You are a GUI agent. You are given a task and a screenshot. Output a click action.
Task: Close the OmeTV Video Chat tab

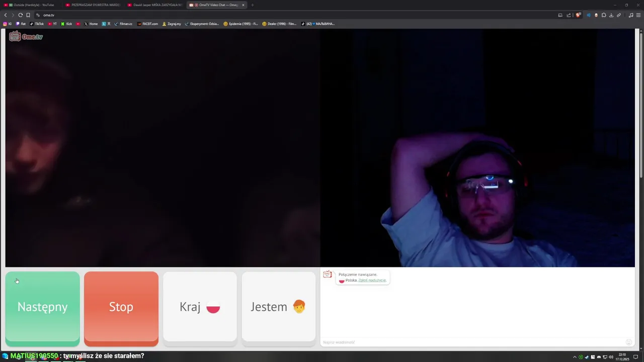pyautogui.click(x=243, y=5)
